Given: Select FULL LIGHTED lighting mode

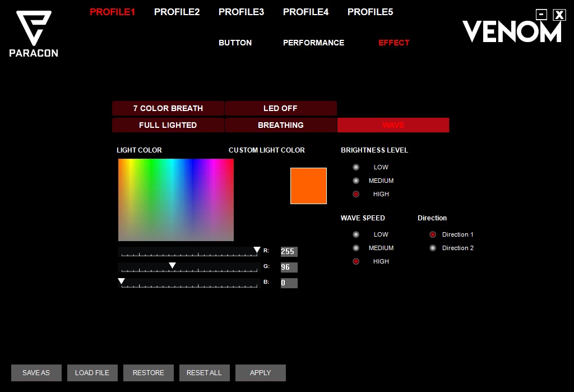Looking at the screenshot, I should 168,125.
